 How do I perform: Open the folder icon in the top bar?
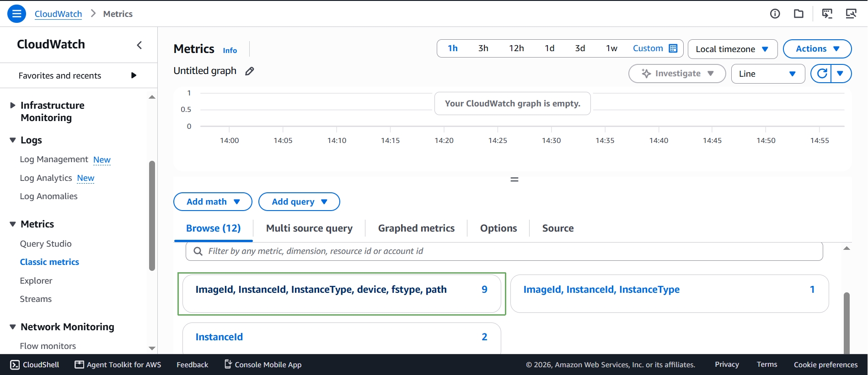click(798, 14)
